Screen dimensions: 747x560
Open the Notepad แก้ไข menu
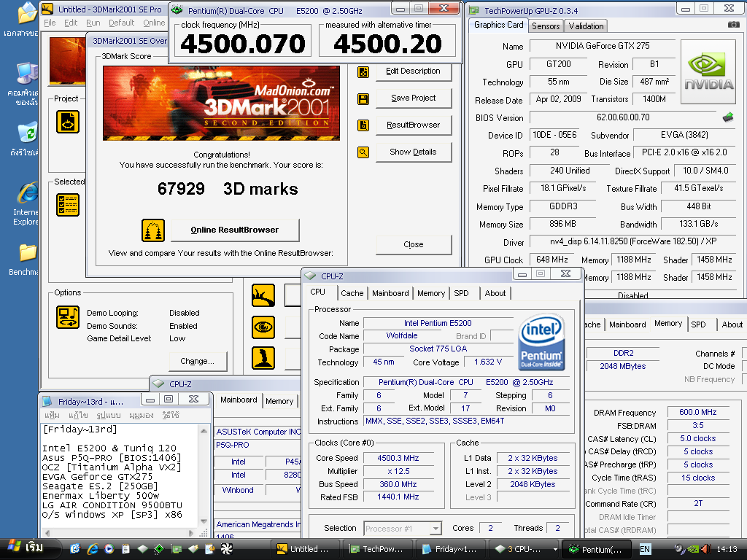(78, 415)
